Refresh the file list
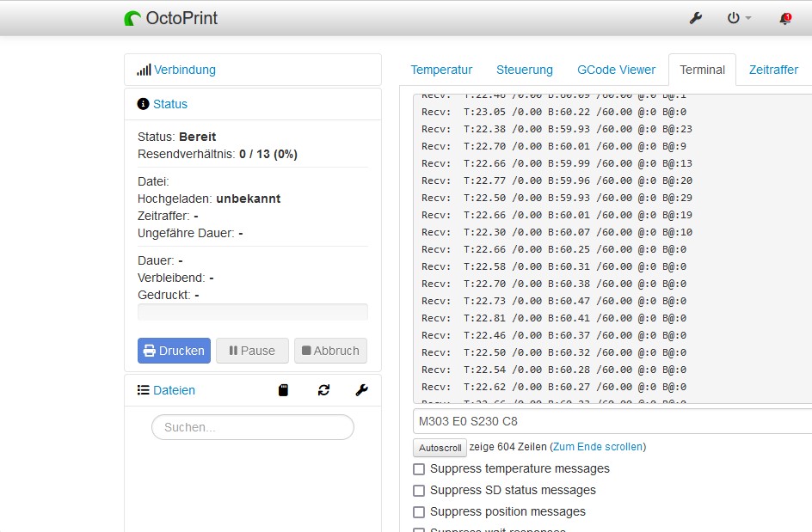812x532 pixels. click(x=323, y=390)
